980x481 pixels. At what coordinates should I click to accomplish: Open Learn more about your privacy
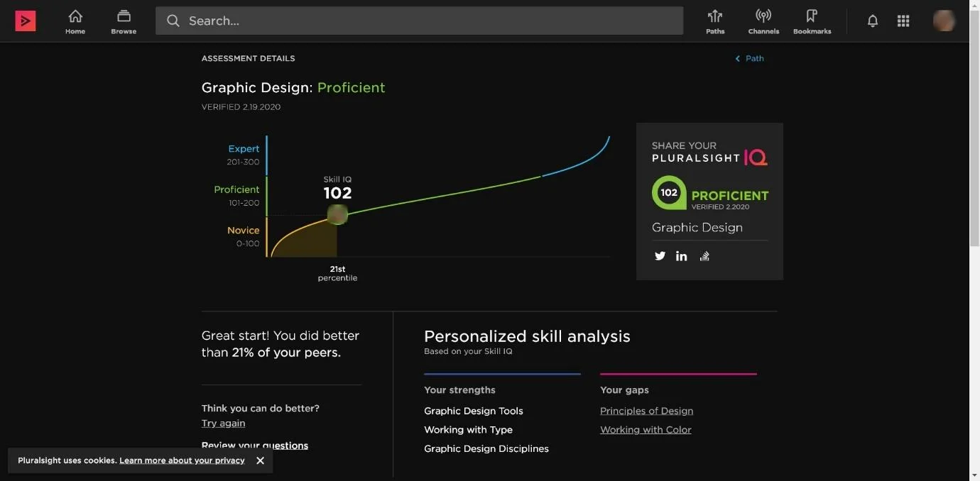click(x=182, y=460)
